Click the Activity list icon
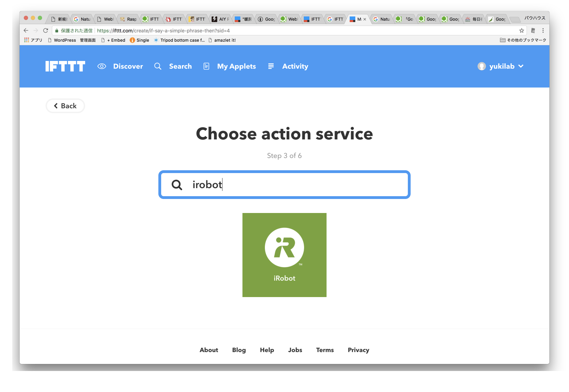Viewport: 569px width, 392px height. (271, 66)
